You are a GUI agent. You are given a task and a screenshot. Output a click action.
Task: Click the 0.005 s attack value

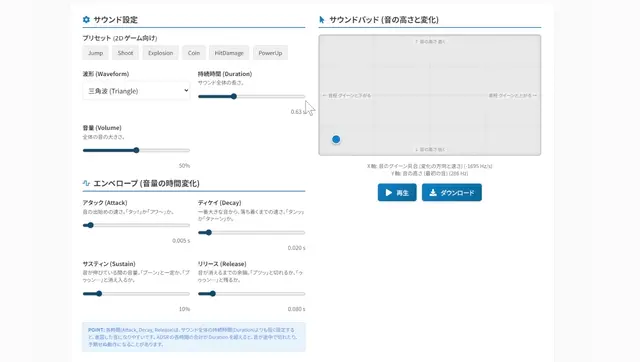tap(181, 241)
